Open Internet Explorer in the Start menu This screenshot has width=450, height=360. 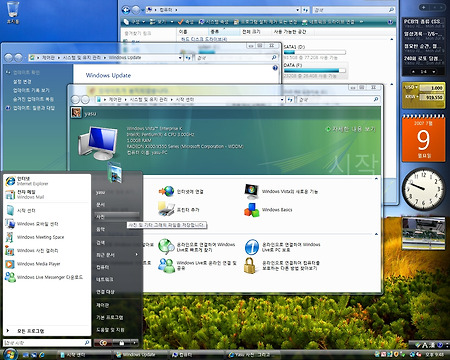click(47, 181)
